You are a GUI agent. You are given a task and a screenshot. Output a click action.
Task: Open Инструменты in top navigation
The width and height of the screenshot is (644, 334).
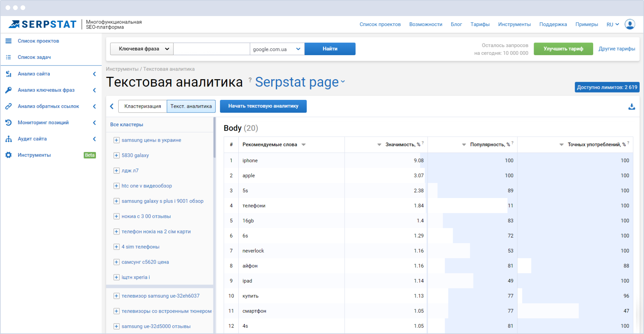point(514,24)
